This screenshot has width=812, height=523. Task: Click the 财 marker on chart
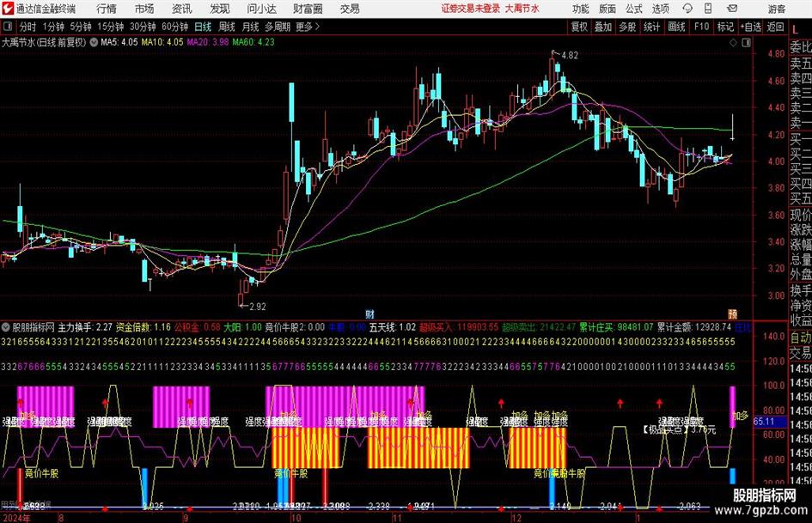[369, 314]
